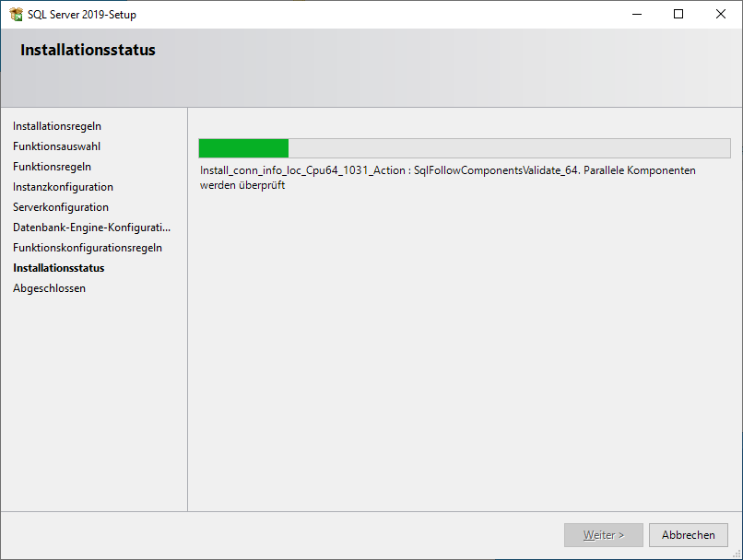
Task: Select Instanzkonfiguration in the step list
Action: click(x=63, y=187)
